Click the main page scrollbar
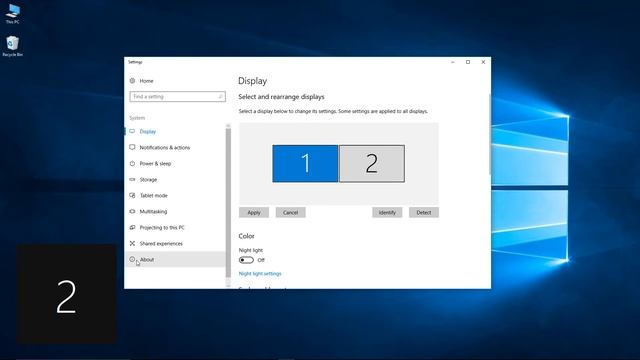 [489, 135]
